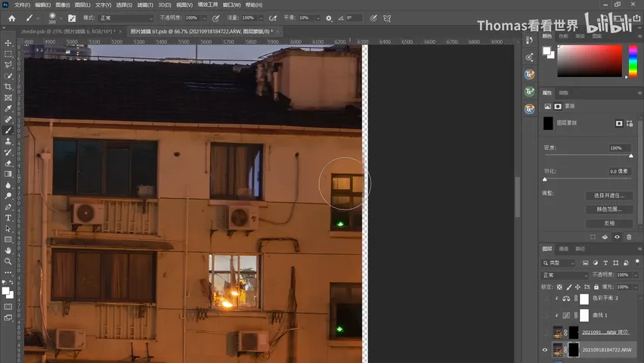Toggle lock transparent pixels
Image resolution: width=644 pixels, height=363 pixels.
[559, 287]
